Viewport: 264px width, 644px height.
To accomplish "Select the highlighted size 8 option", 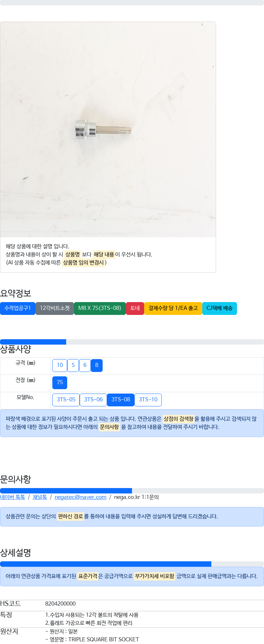I will pyautogui.click(x=97, y=365).
